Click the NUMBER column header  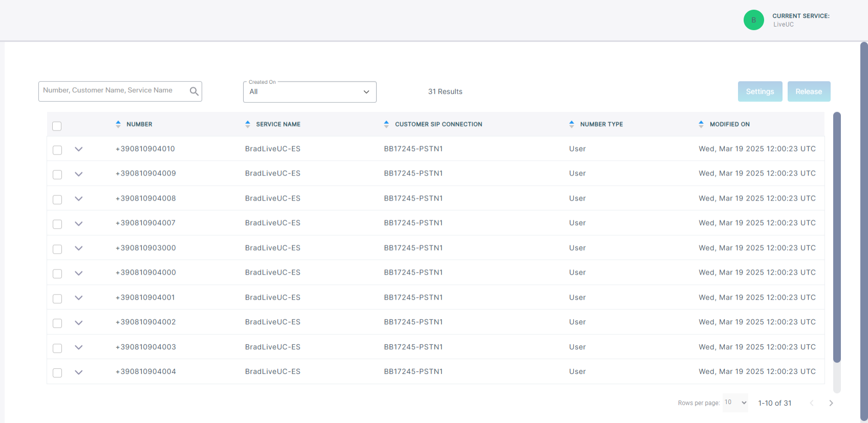(139, 124)
